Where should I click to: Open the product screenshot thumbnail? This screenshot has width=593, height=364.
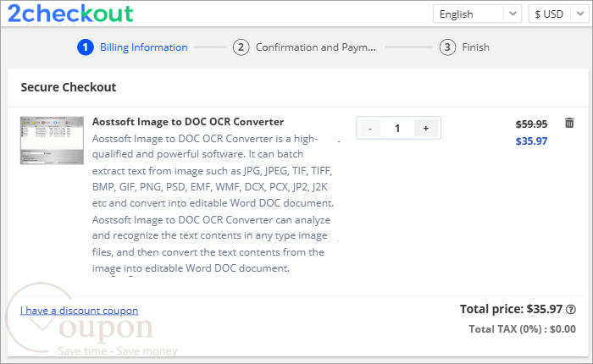(52, 141)
